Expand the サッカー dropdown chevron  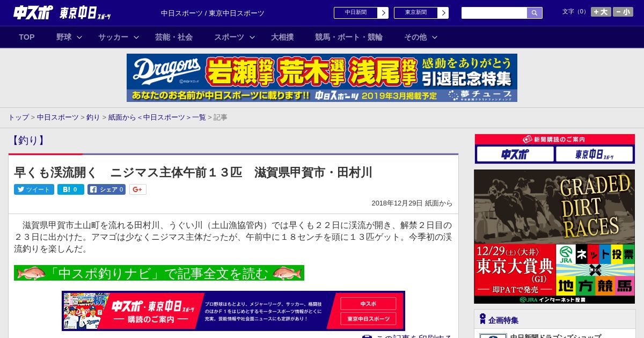click(x=136, y=37)
